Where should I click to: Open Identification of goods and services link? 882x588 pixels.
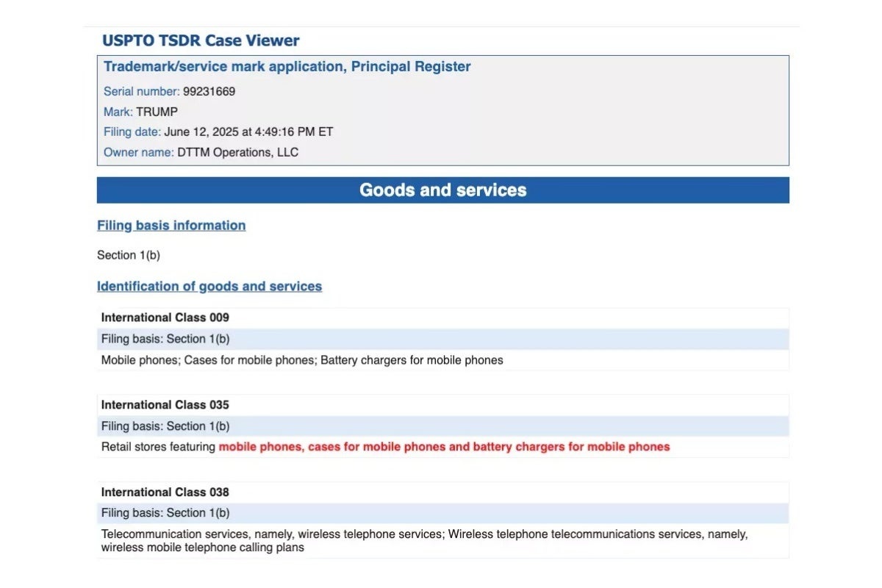click(x=209, y=287)
